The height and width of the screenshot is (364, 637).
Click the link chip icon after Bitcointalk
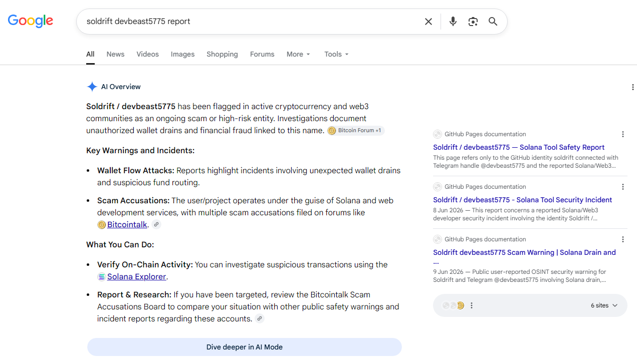157,224
